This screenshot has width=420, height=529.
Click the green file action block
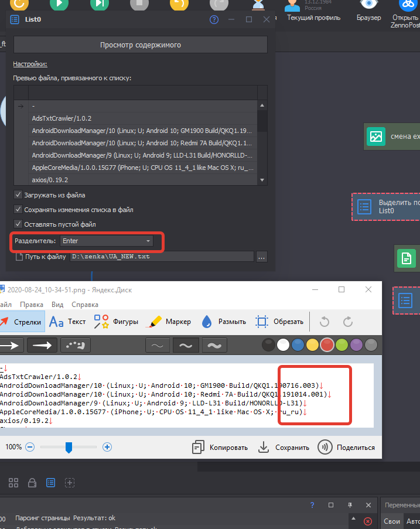(406, 258)
